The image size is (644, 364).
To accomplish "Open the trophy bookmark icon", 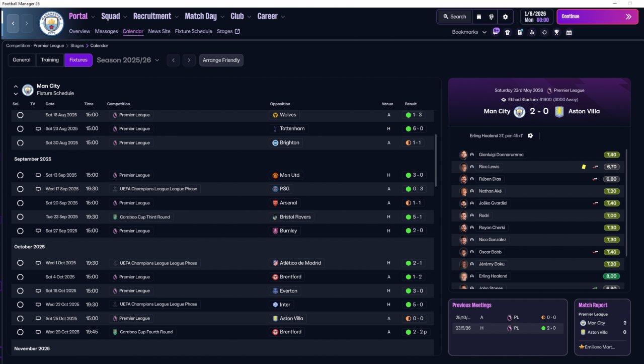I will point(556,32).
